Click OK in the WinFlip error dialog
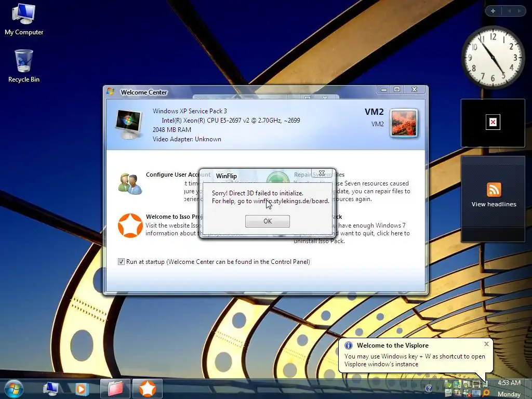The image size is (532, 399). (x=268, y=221)
